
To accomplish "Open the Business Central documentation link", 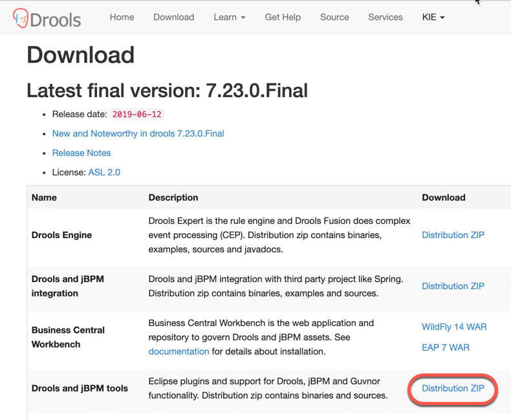I will [179, 351].
